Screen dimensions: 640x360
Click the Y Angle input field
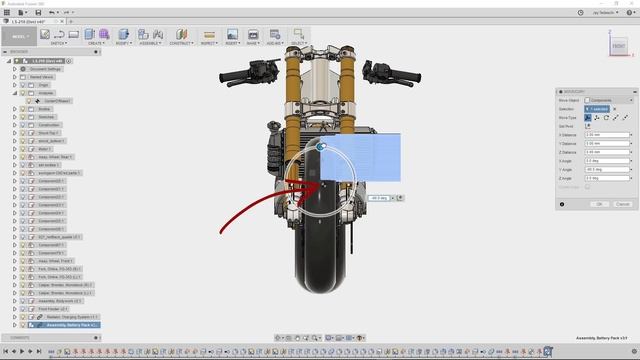point(607,169)
